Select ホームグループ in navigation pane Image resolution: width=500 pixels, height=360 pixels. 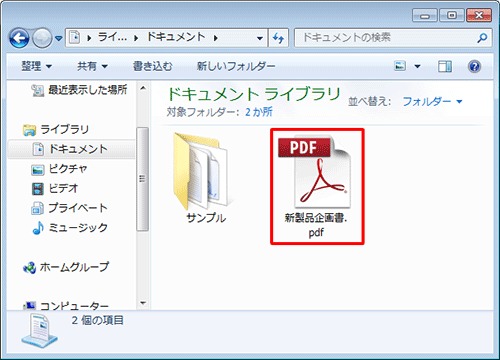pyautogui.click(x=74, y=267)
